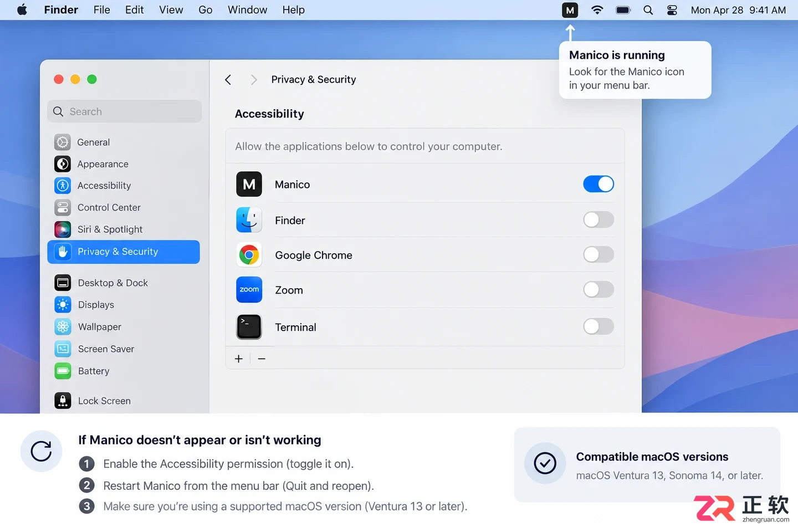Open Wi-Fi status in menu bar
The width and height of the screenshot is (798, 532).
coord(597,10)
